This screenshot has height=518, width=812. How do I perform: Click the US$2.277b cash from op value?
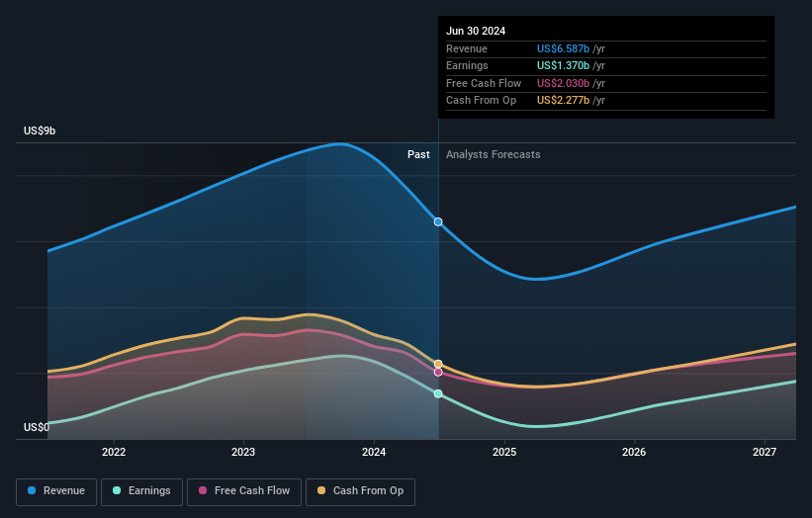click(563, 101)
